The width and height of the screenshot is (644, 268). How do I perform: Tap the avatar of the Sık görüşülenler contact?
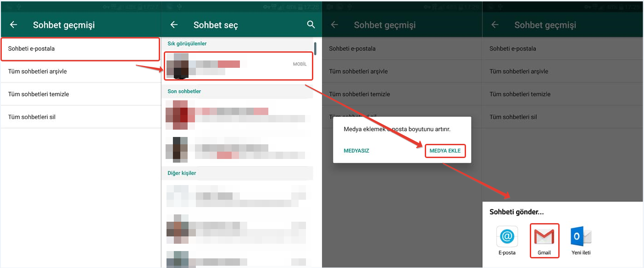178,65
